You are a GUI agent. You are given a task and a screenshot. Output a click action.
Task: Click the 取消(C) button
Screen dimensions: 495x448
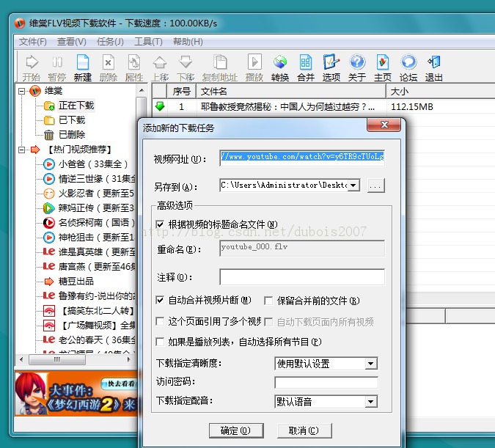click(304, 430)
